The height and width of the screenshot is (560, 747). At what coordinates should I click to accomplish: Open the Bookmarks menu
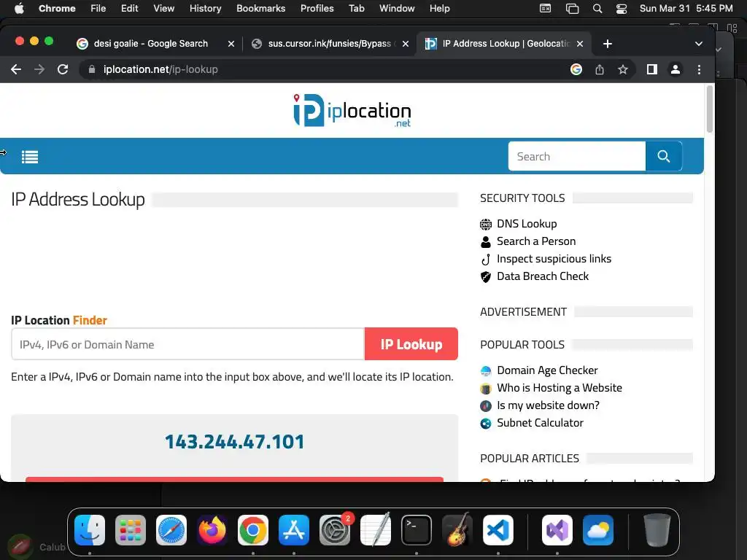pos(260,9)
